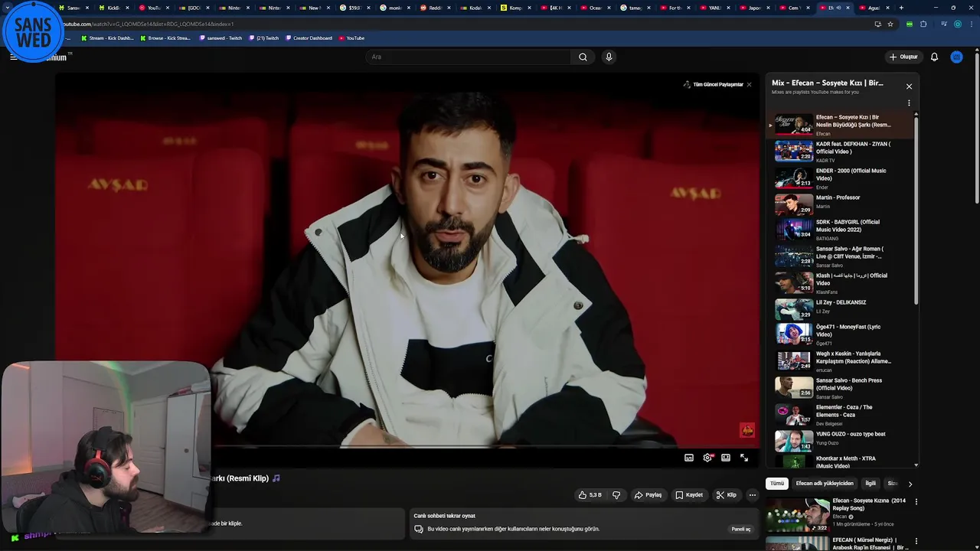Screen dimensions: 980x551
Task: Play ENDER - 2000 Official Music Video
Action: [840, 178]
